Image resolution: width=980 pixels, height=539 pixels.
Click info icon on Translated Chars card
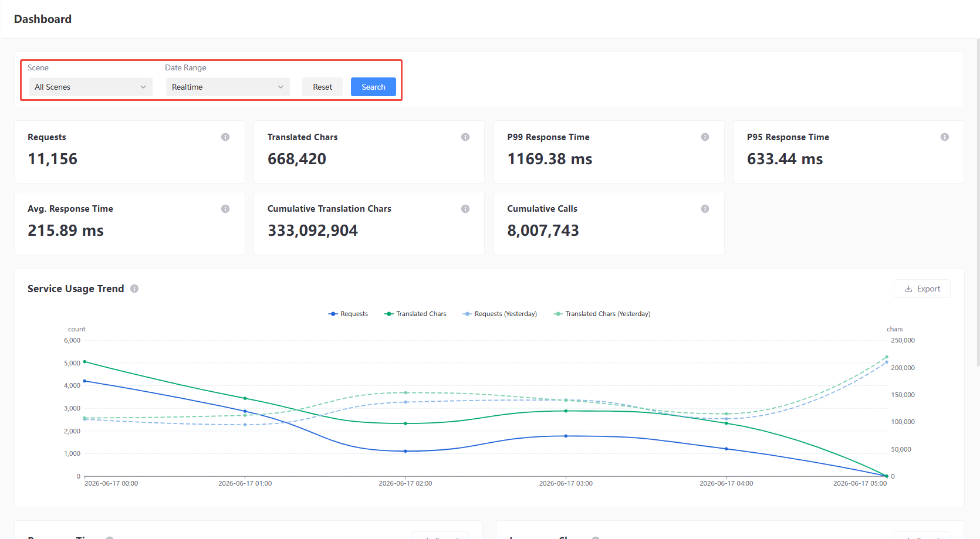[x=465, y=137]
